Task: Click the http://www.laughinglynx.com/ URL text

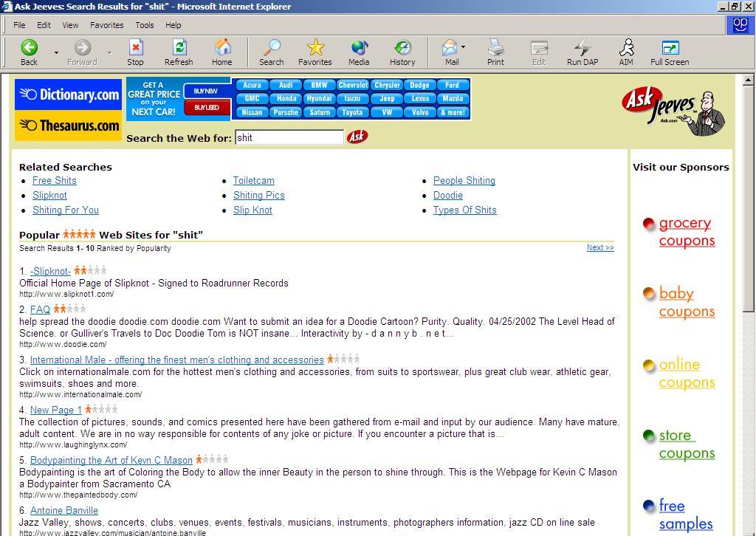Action: tap(73, 444)
